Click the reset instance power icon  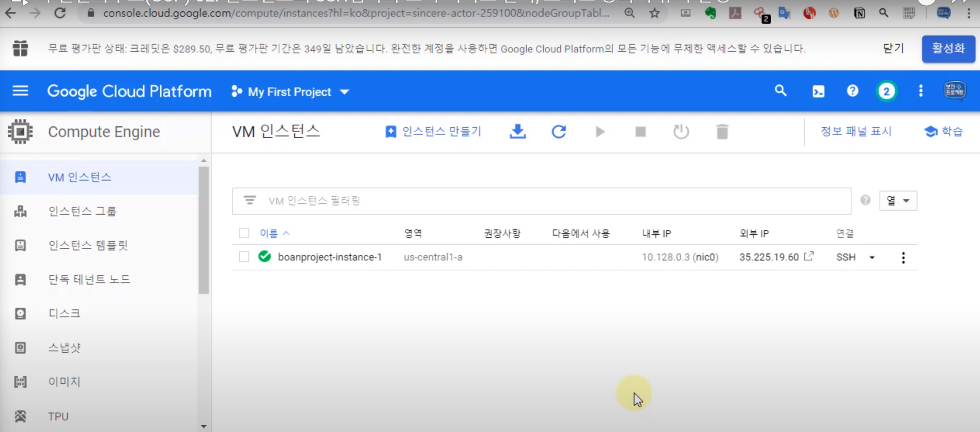681,131
